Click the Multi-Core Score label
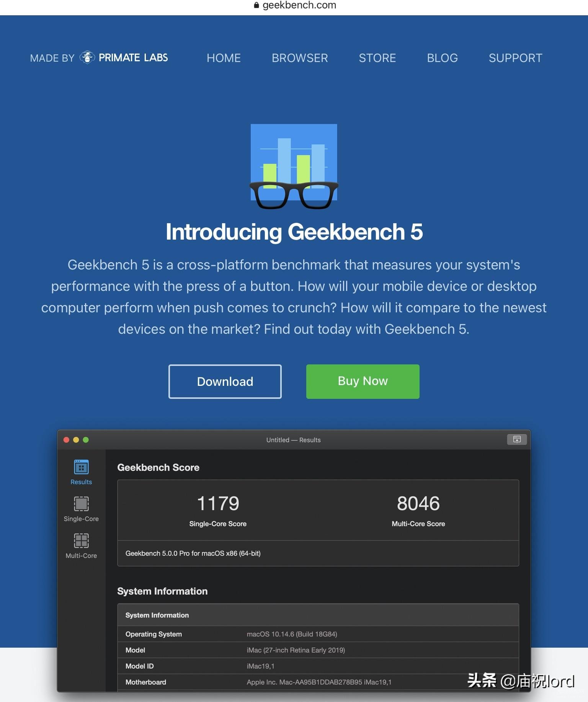 point(418,524)
